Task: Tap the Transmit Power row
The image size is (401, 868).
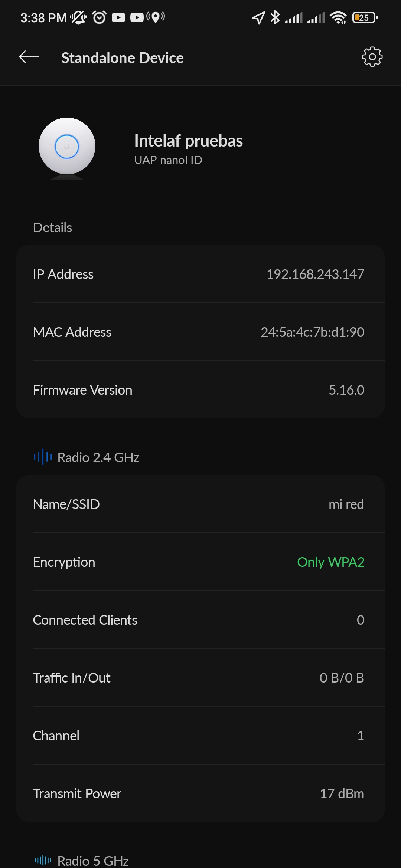Action: 200,793
